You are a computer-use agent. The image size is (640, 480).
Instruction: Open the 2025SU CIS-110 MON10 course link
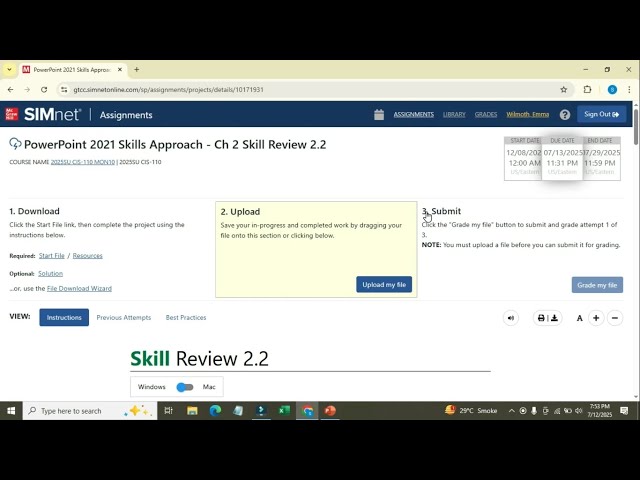click(83, 162)
